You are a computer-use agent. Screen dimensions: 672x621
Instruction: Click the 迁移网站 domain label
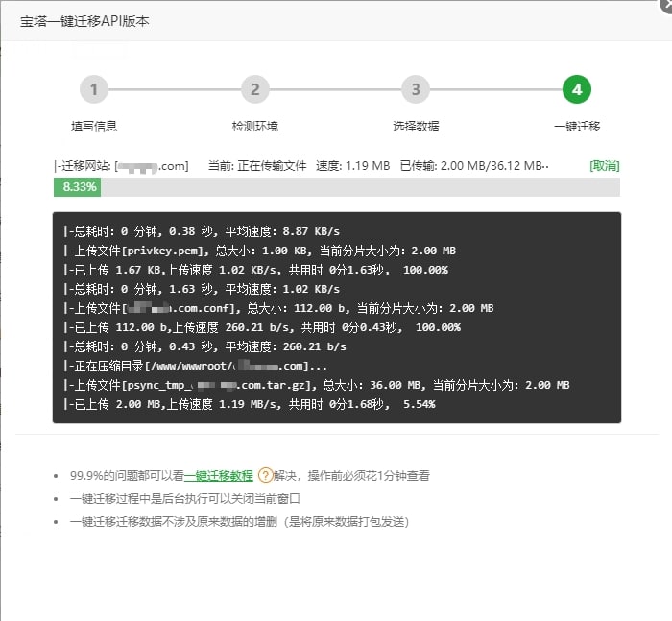tap(121, 165)
